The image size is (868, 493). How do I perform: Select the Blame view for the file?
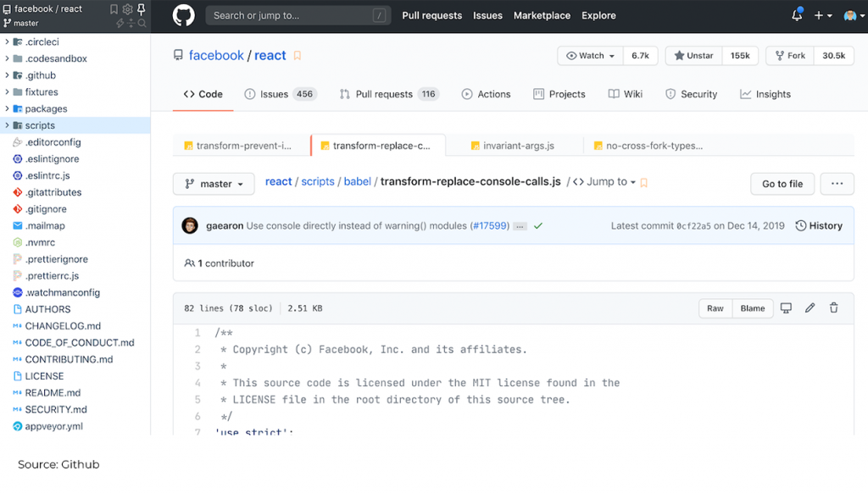[x=752, y=308]
